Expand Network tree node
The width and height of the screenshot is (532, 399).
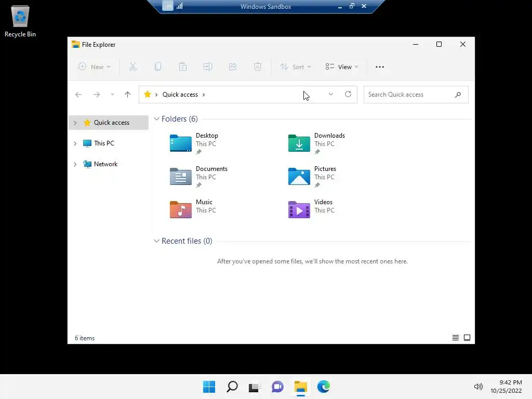(75, 164)
